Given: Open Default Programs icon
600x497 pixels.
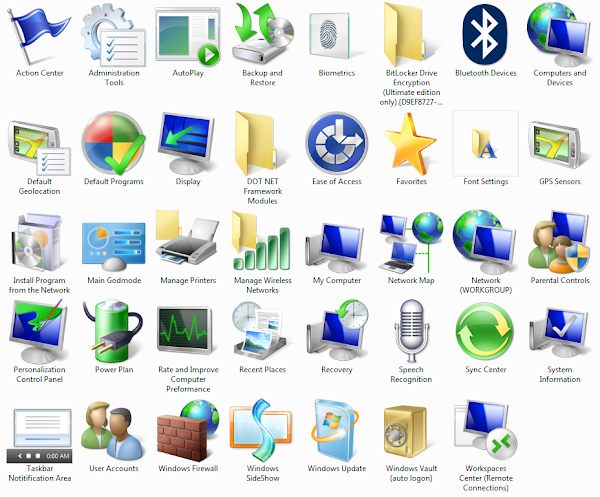Looking at the screenshot, I should (x=114, y=143).
